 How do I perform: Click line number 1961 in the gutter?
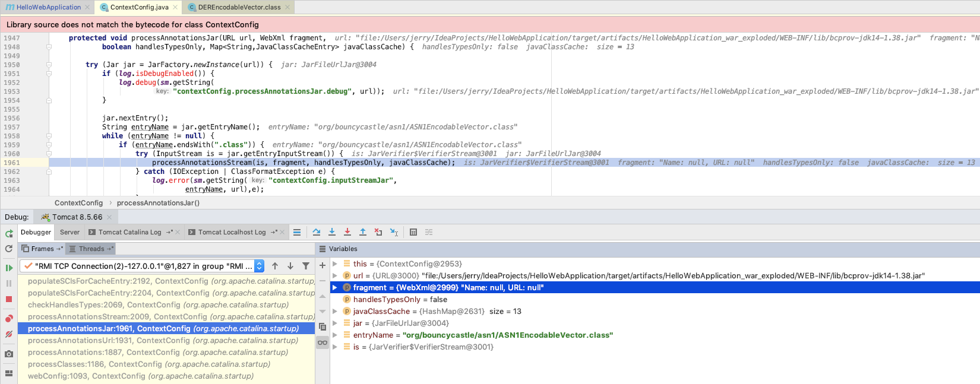click(12, 163)
